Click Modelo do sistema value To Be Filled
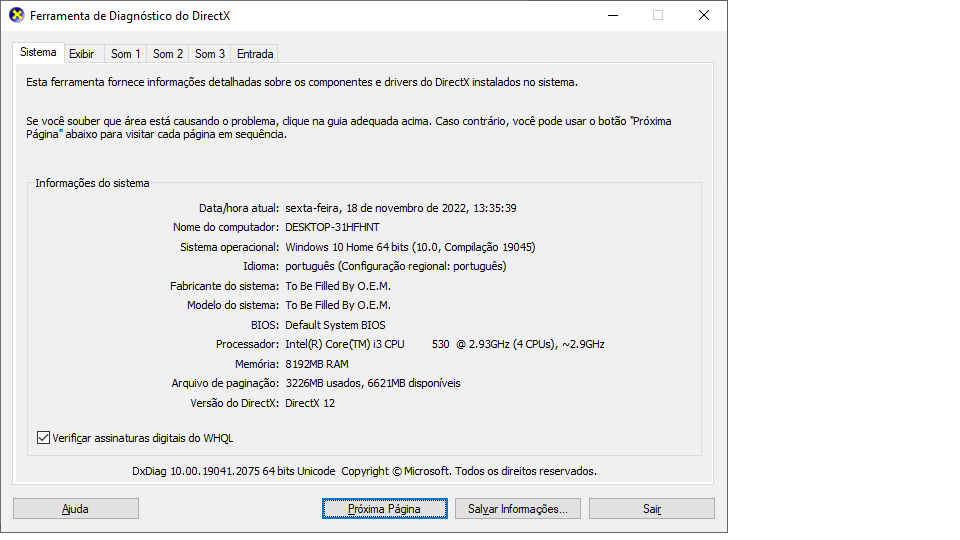Screen dimensions: 960x540 (x=338, y=305)
